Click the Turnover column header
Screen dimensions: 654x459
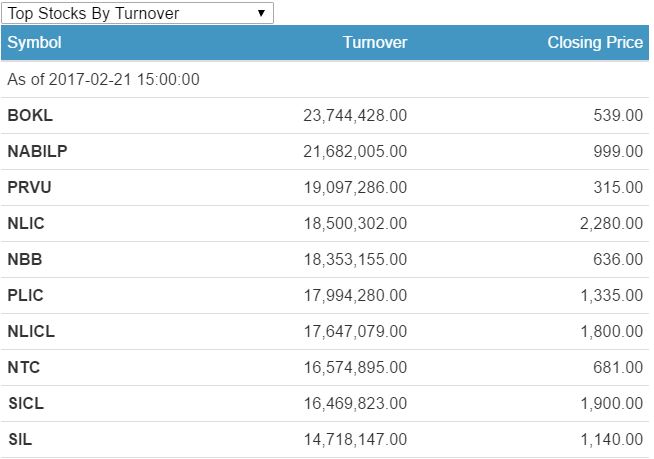click(374, 43)
